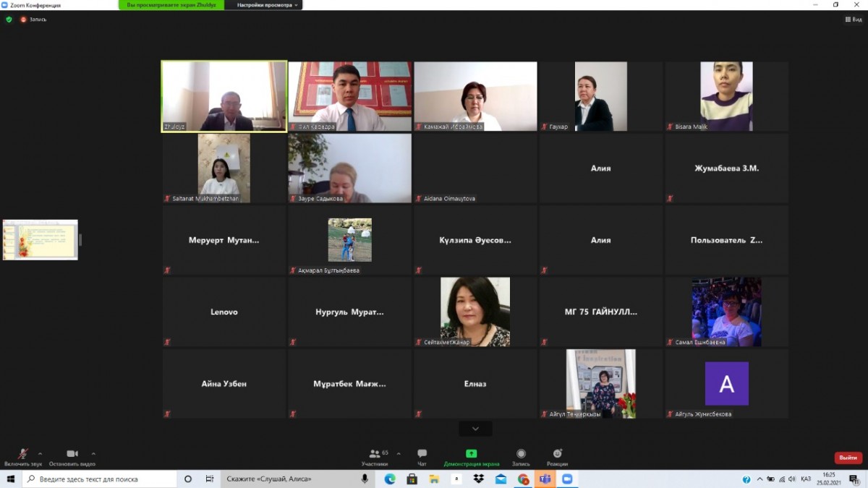Expand audio options arrow next to microphone
This screenshot has width=868, height=488.
click(40, 454)
